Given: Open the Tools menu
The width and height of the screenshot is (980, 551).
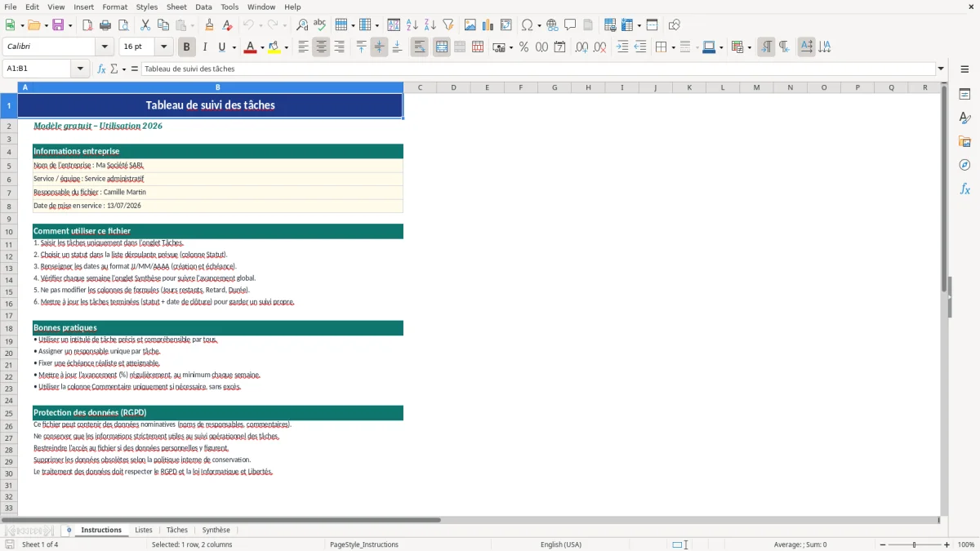Looking at the screenshot, I should [x=229, y=7].
